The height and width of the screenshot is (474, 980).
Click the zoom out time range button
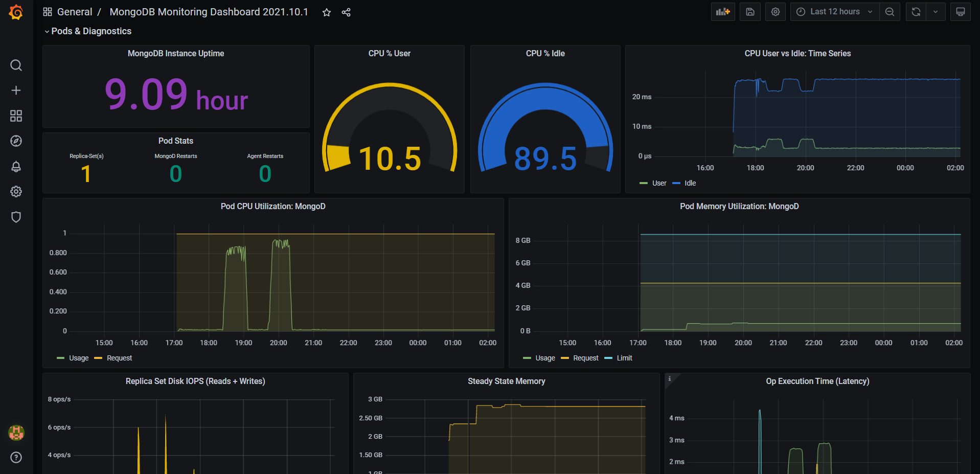click(890, 12)
